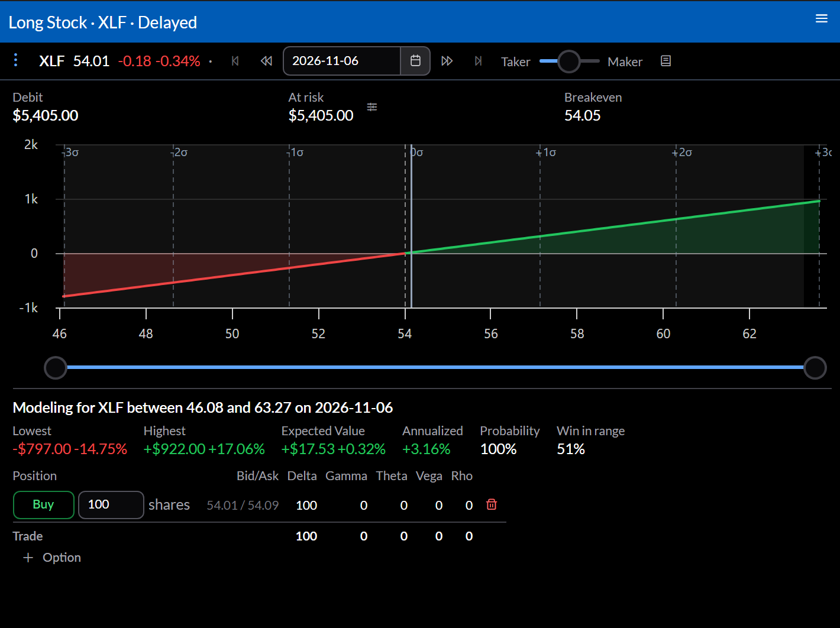Click the Delta column header
The height and width of the screenshot is (628, 840).
(x=302, y=476)
